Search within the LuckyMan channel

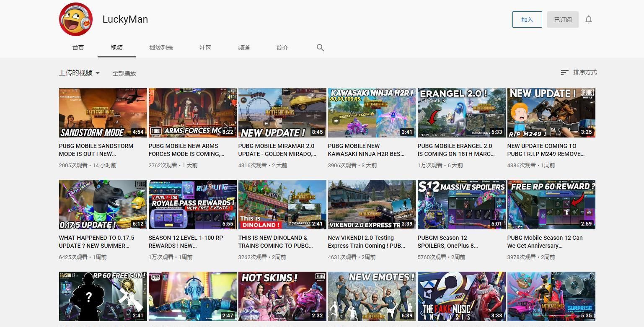point(321,48)
